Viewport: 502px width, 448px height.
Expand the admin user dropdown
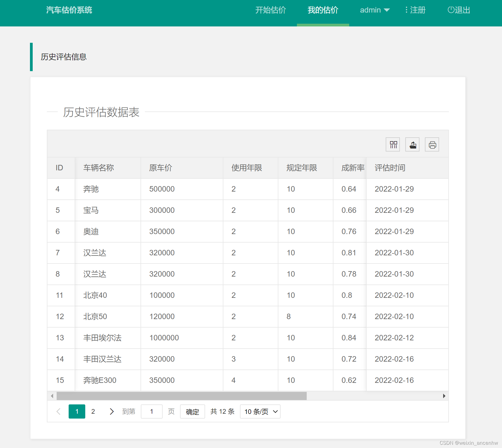click(x=375, y=10)
